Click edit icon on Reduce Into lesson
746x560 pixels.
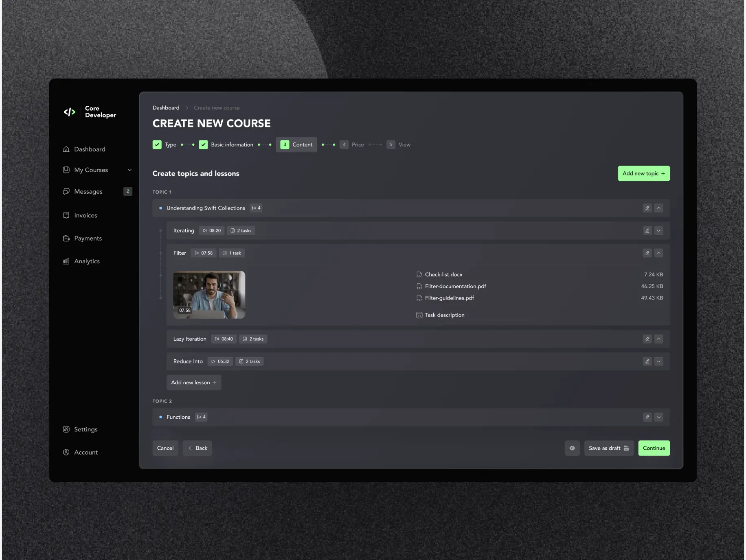(x=647, y=361)
